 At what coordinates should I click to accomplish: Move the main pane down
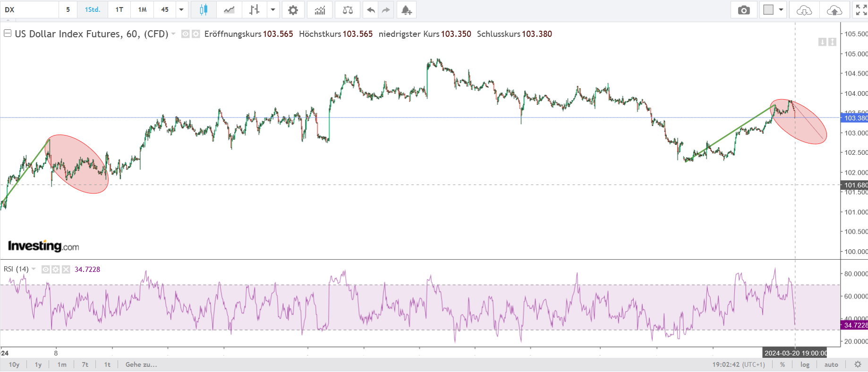[822, 42]
